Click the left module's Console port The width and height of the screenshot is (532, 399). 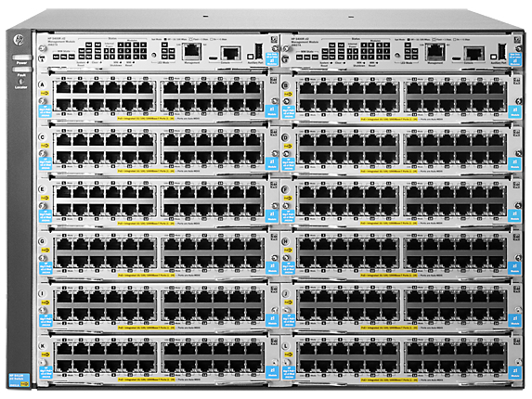(230, 54)
